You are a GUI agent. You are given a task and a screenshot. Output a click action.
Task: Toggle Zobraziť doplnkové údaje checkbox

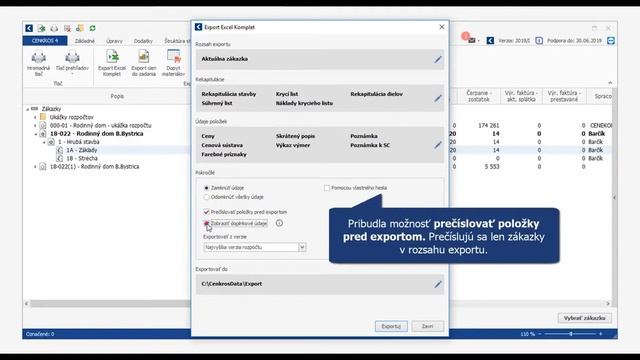coord(206,223)
